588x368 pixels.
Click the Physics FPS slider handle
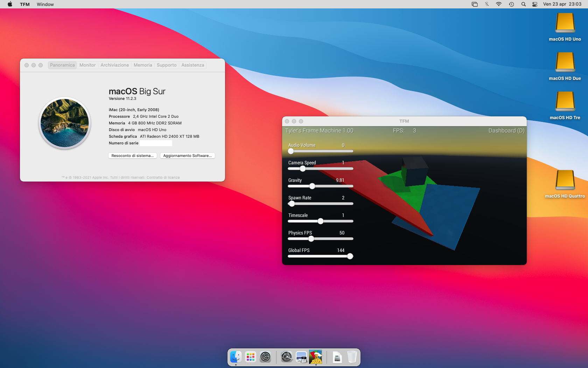[x=311, y=239]
